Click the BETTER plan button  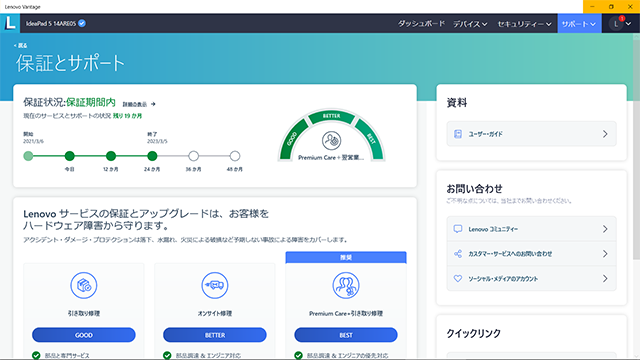coord(215,335)
